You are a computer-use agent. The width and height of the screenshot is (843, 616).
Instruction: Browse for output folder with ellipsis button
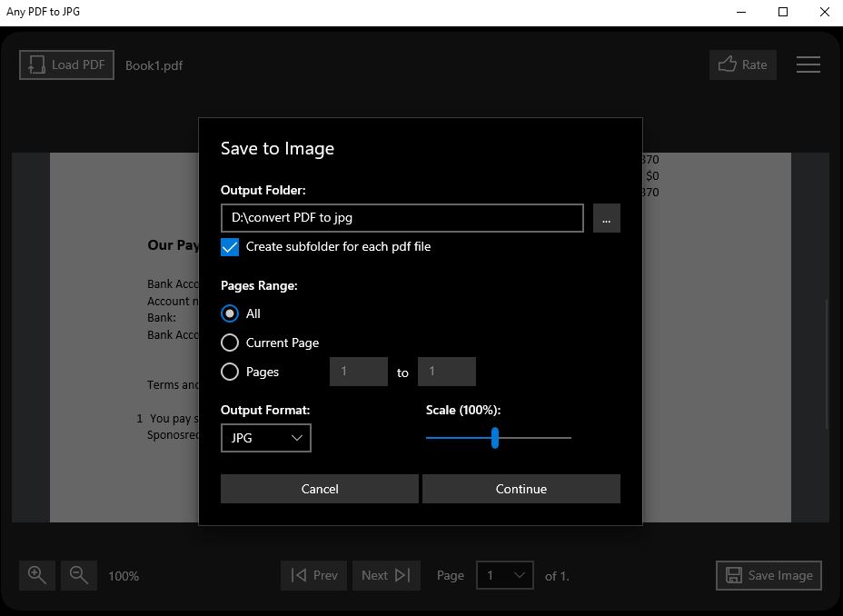coord(607,219)
